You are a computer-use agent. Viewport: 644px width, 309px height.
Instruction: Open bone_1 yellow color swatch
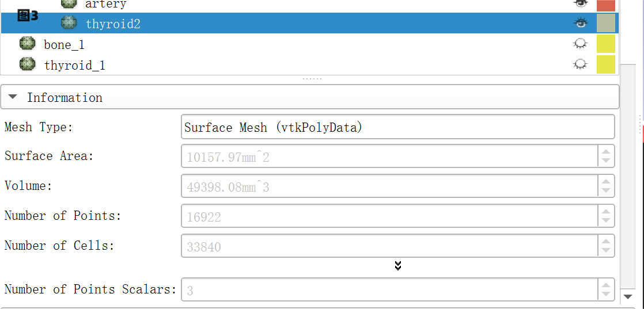[x=606, y=44]
